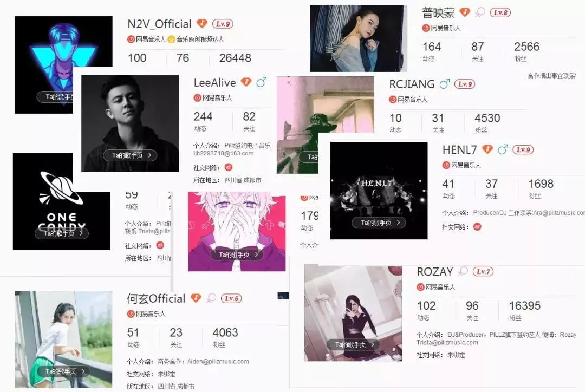
Task: Click the Lv.9 badge beside N2V_Official
Action: pos(223,24)
